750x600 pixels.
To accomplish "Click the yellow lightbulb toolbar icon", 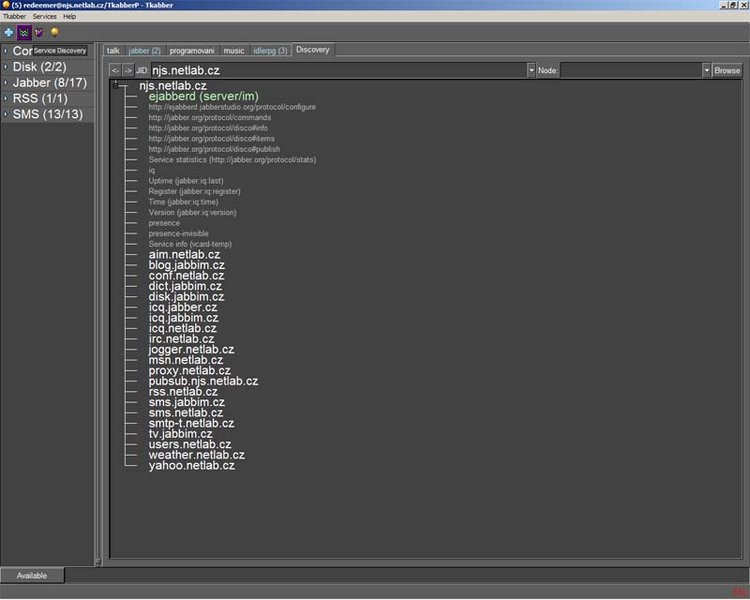I will pyautogui.click(x=54, y=32).
